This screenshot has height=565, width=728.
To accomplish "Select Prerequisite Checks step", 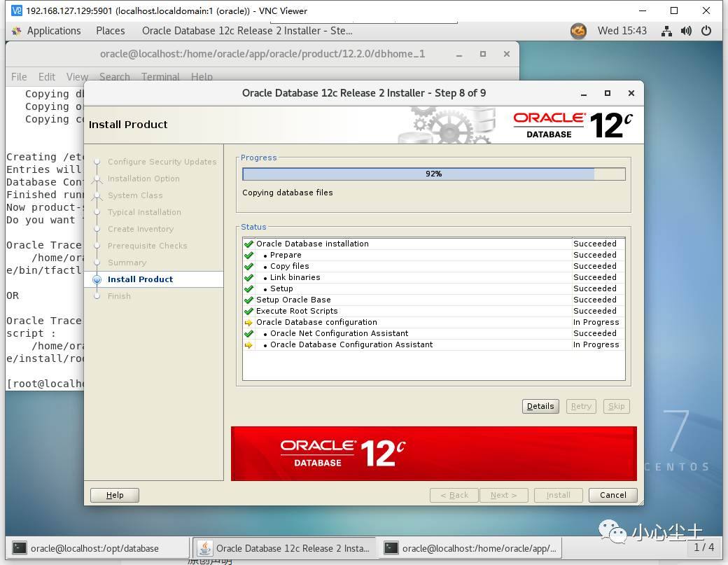I will (148, 246).
